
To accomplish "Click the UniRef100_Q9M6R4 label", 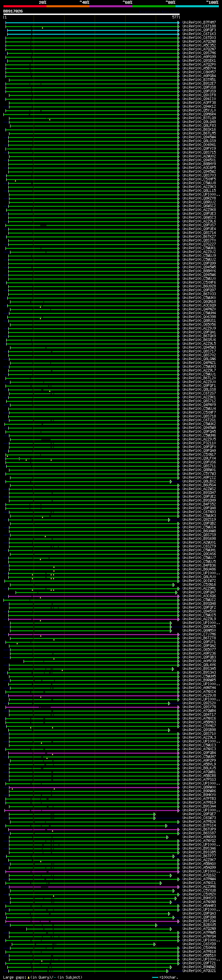I will coord(199,114).
